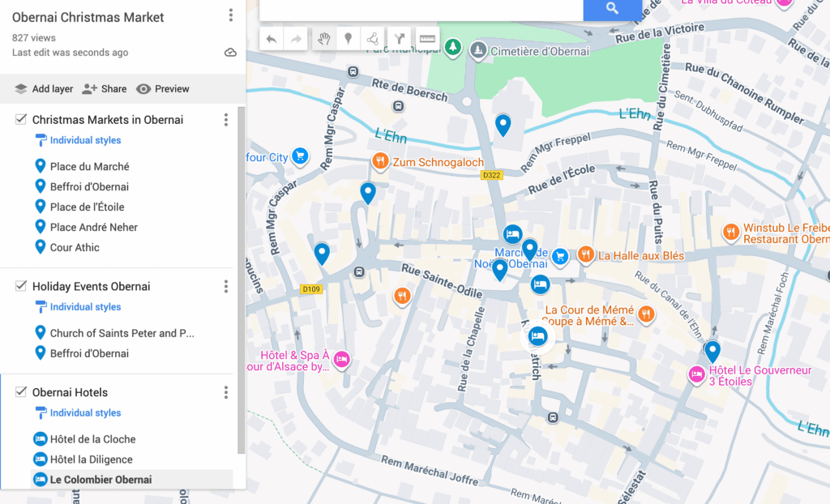Click the blue search magnifier button
Viewport: 830px width, 504px height.
click(613, 8)
